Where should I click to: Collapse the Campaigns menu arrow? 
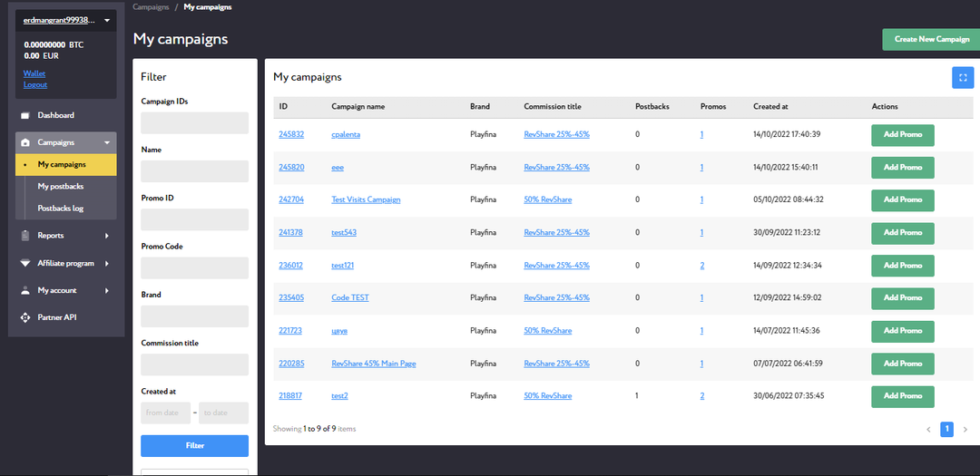click(x=107, y=143)
